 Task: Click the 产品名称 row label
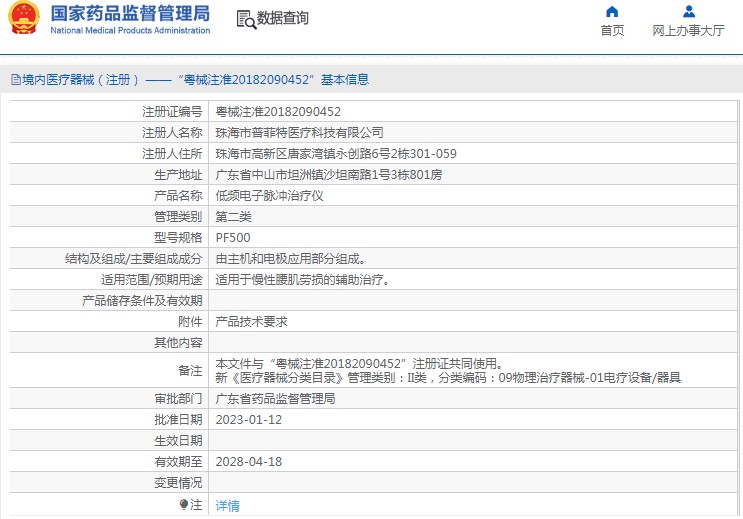click(178, 196)
